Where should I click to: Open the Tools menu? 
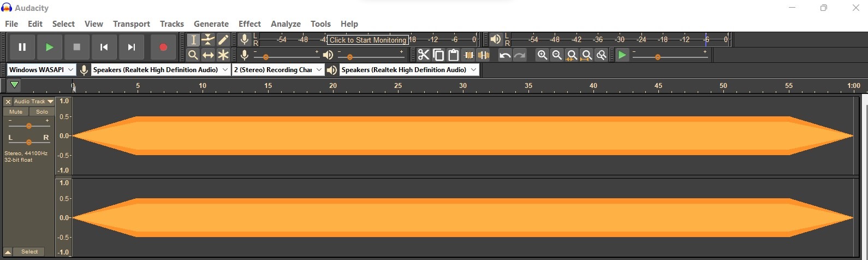click(x=320, y=23)
